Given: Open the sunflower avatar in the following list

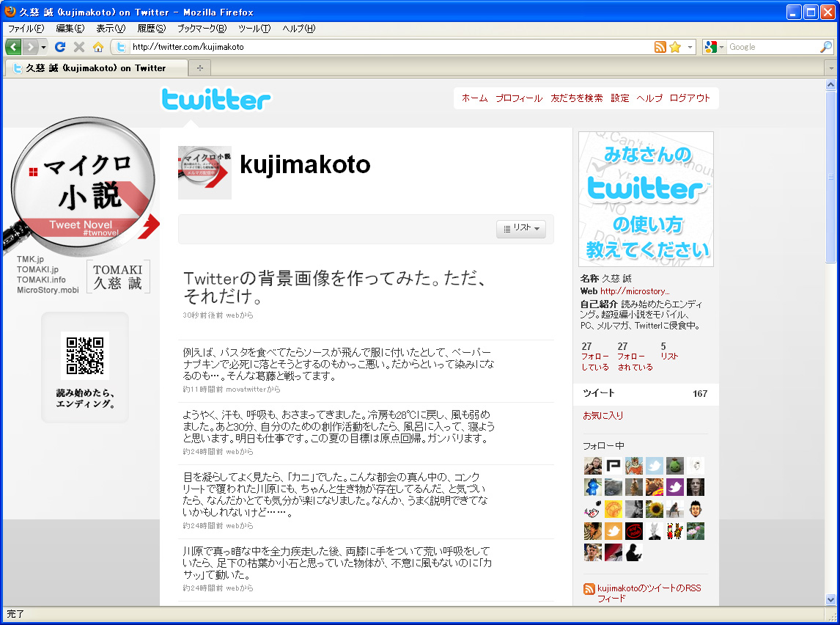Looking at the screenshot, I should tap(654, 509).
